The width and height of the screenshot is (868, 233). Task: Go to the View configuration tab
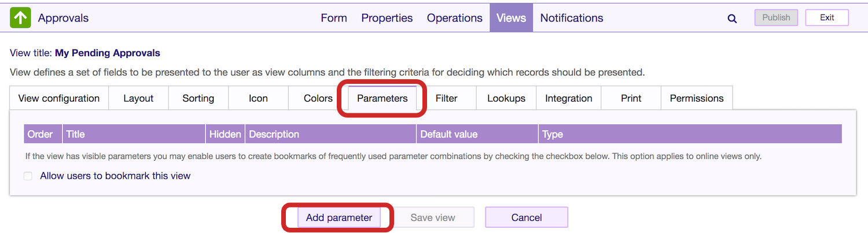click(59, 98)
